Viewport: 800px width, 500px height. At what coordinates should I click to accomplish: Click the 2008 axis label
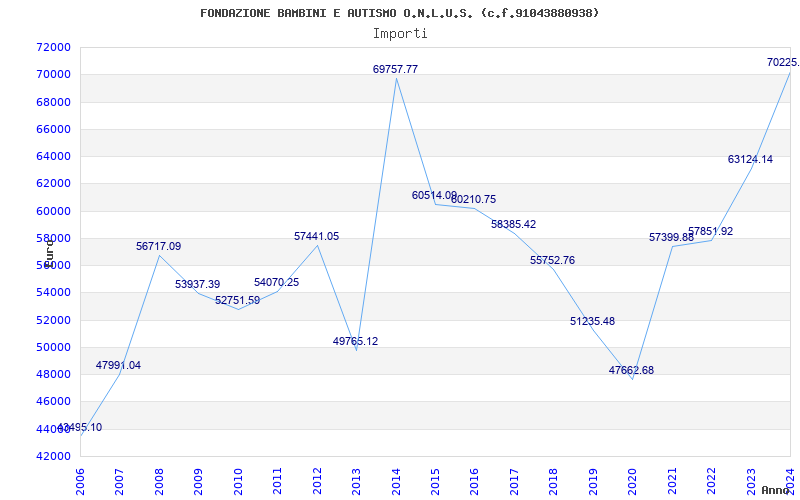[x=159, y=481]
